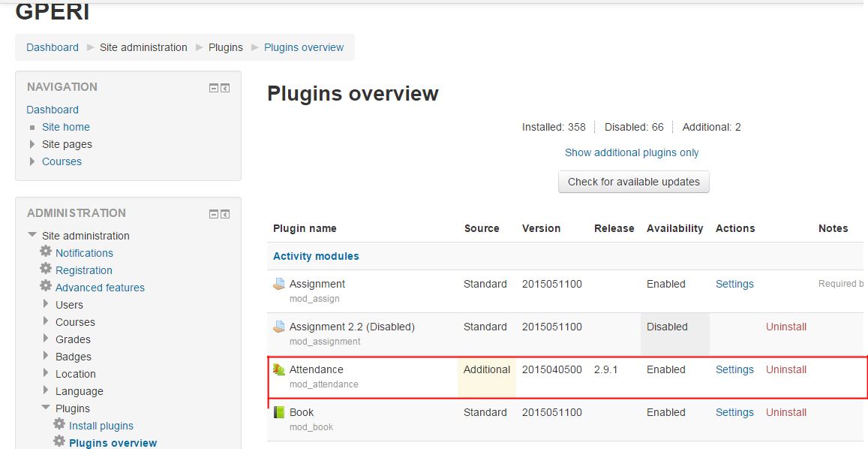This screenshot has width=868, height=449.
Task: Click the Assignment 2.2 module icon
Action: click(279, 327)
